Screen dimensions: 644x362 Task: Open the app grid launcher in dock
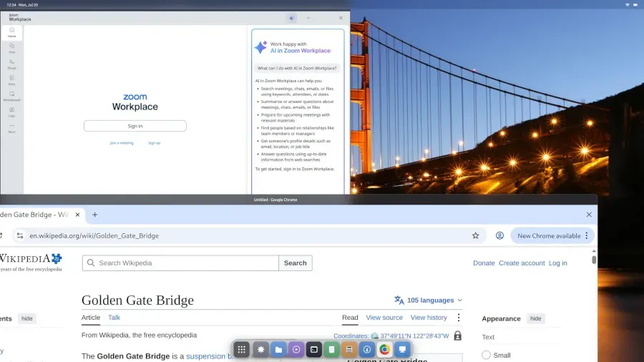[242, 350]
